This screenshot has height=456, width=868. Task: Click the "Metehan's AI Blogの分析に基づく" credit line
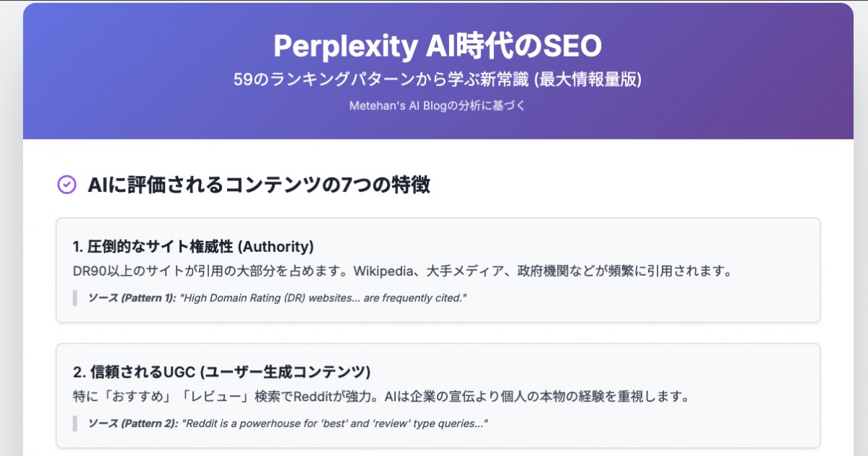click(438, 106)
